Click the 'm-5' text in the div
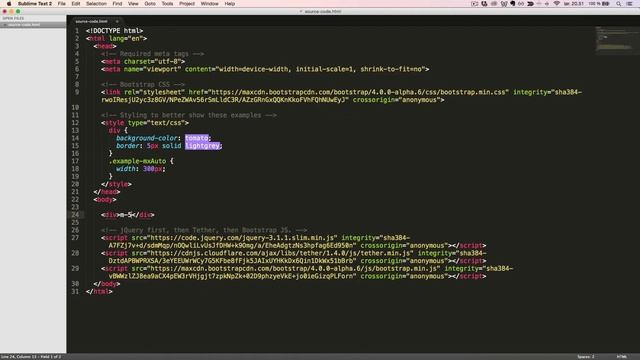 pos(126,215)
